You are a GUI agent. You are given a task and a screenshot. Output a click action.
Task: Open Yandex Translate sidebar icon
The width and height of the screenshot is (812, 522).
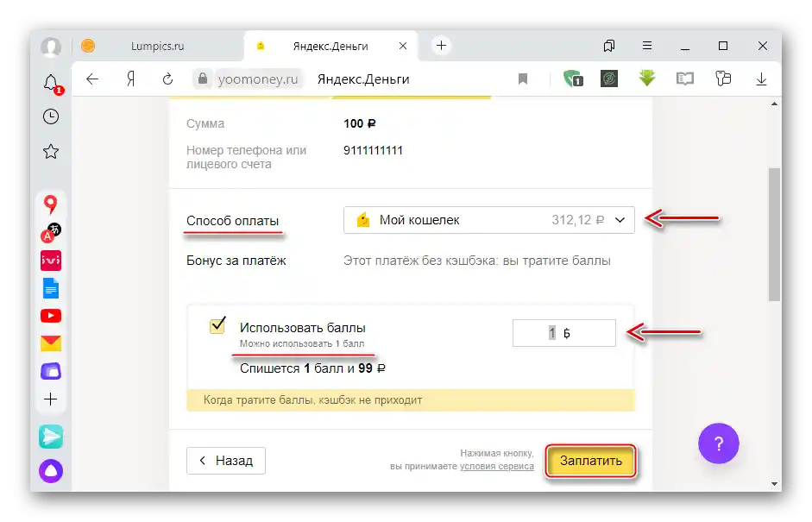pos(51,232)
